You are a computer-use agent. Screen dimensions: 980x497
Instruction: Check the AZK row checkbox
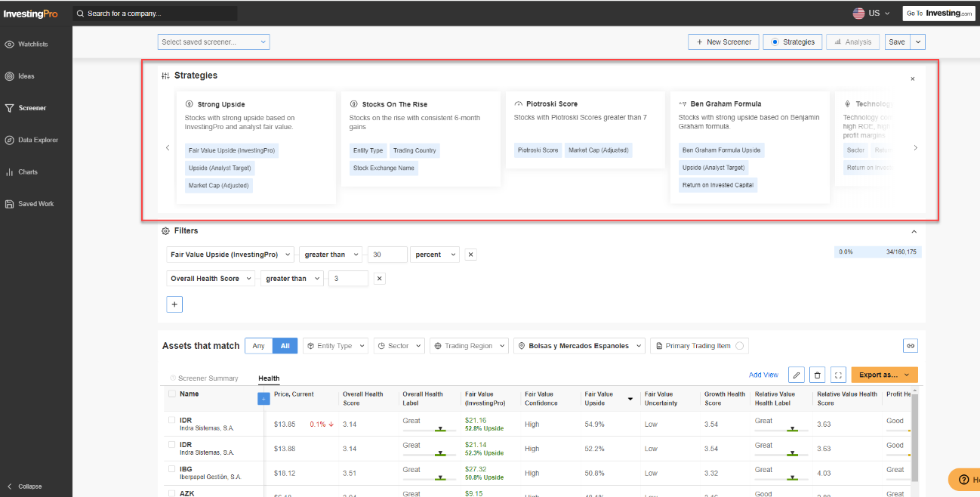click(171, 492)
